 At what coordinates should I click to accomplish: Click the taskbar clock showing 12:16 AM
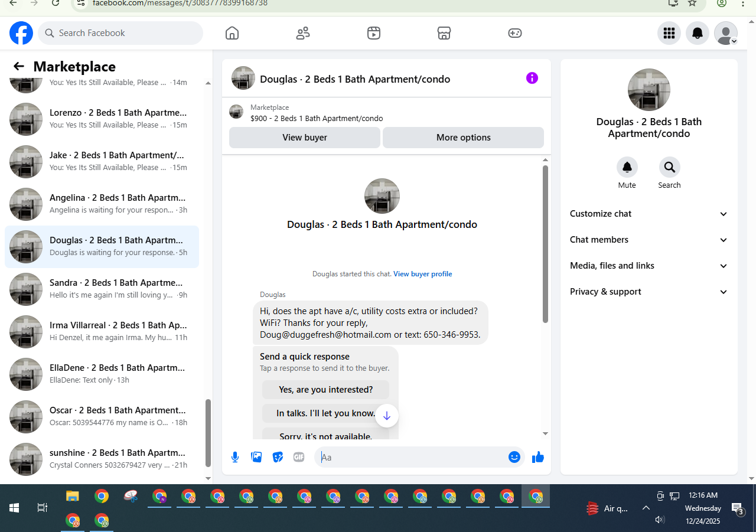click(703, 495)
